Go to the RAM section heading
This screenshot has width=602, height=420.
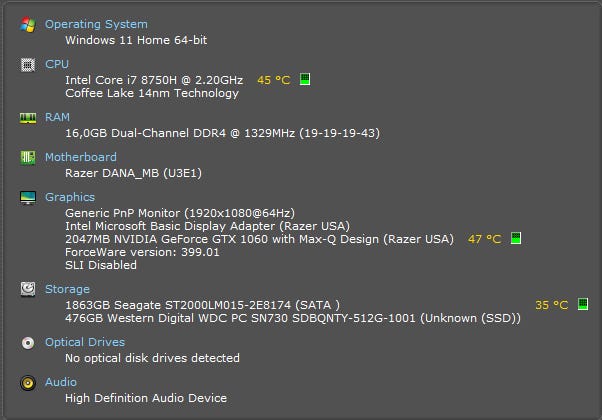coord(57,117)
